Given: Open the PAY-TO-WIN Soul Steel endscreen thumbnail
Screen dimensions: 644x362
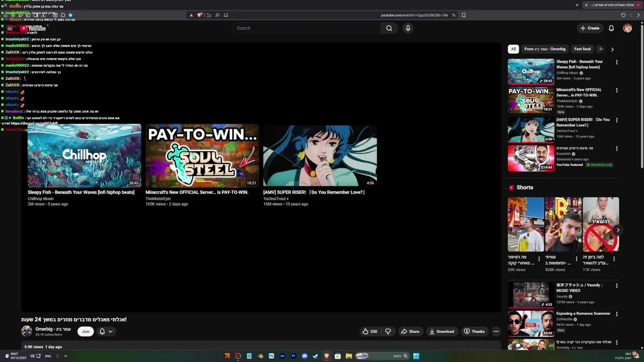Looking at the screenshot, I should 202,155.
